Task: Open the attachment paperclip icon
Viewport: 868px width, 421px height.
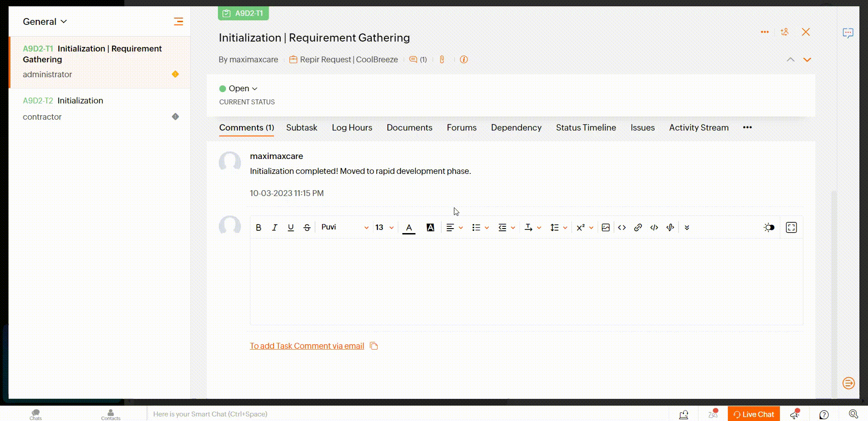Action: 442,60
